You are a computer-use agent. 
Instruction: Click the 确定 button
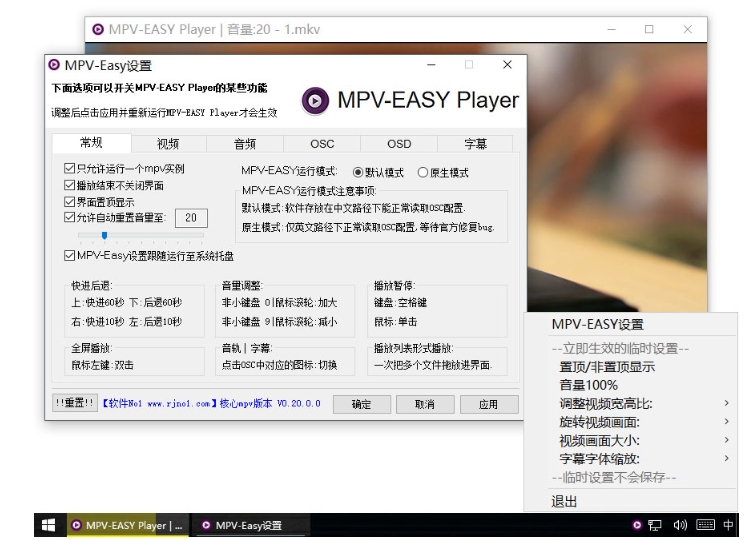[362, 404]
